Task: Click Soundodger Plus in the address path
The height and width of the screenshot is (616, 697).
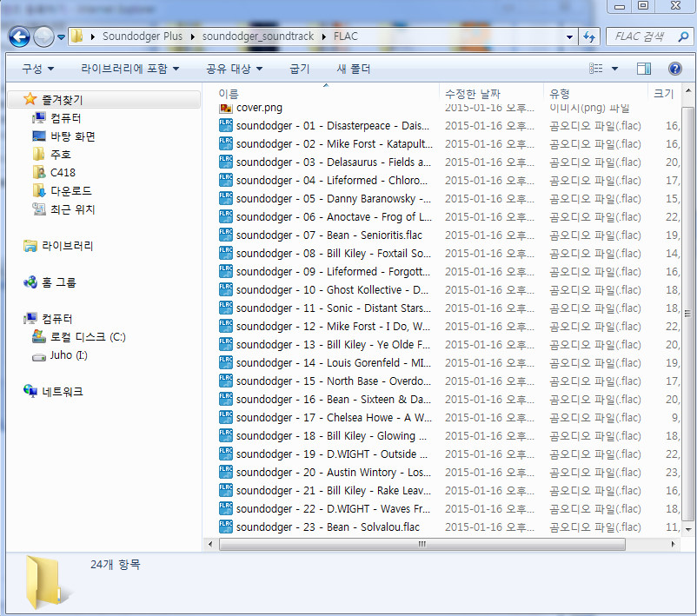Action: (x=143, y=36)
